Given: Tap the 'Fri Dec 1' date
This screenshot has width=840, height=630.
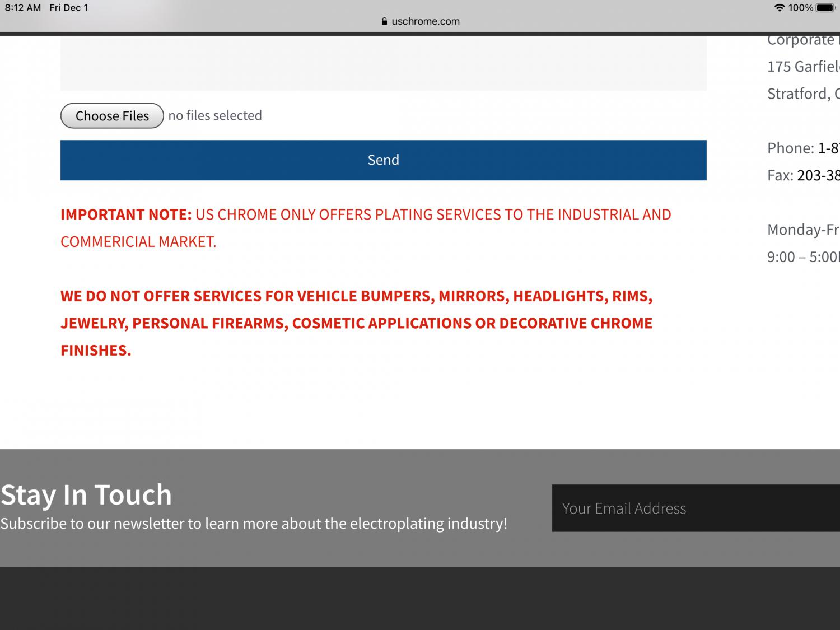Looking at the screenshot, I should click(69, 8).
